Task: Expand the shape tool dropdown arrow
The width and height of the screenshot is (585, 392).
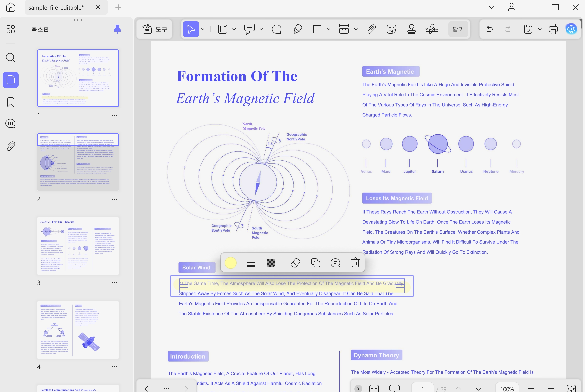Action: click(x=328, y=29)
